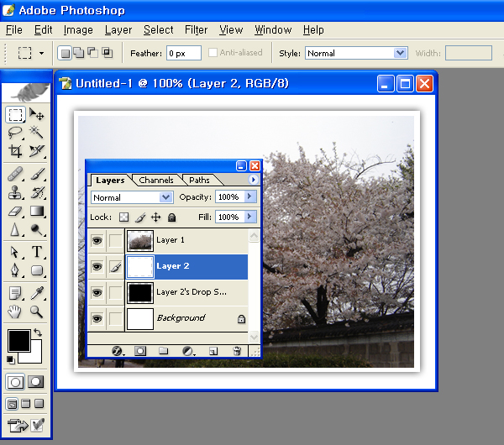This screenshot has height=445, width=504.
Task: Select the Path Selection tool
Action: click(15, 252)
